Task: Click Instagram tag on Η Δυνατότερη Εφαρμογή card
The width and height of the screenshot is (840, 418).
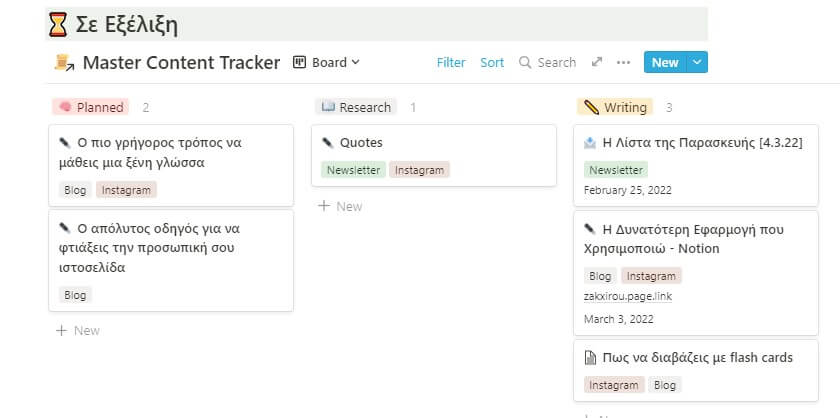Action: pyautogui.click(x=651, y=276)
